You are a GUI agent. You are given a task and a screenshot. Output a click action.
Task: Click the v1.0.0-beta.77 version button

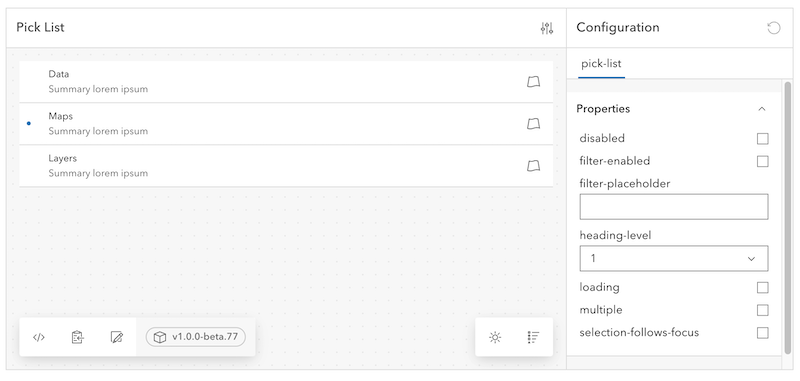point(195,337)
